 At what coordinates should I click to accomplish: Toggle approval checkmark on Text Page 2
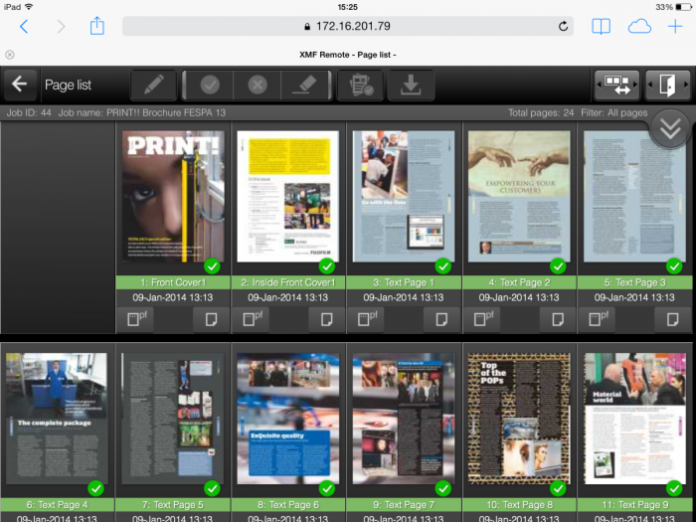pos(558,266)
